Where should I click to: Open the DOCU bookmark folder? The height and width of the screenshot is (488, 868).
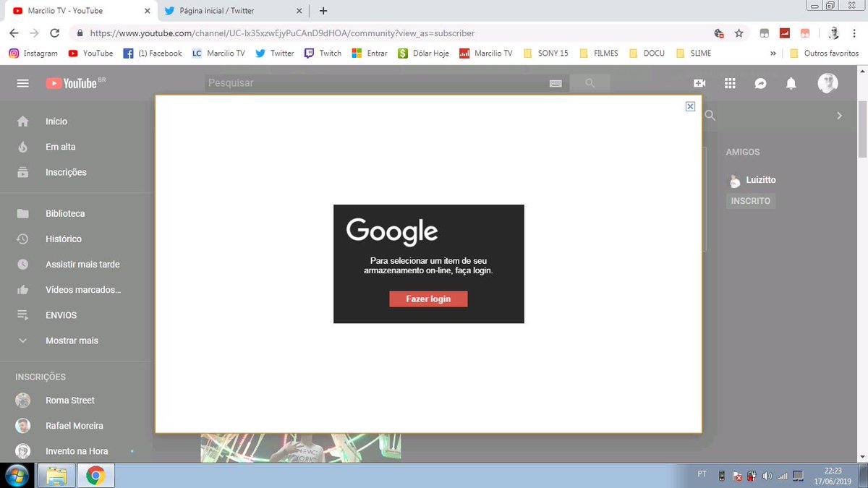(x=647, y=53)
